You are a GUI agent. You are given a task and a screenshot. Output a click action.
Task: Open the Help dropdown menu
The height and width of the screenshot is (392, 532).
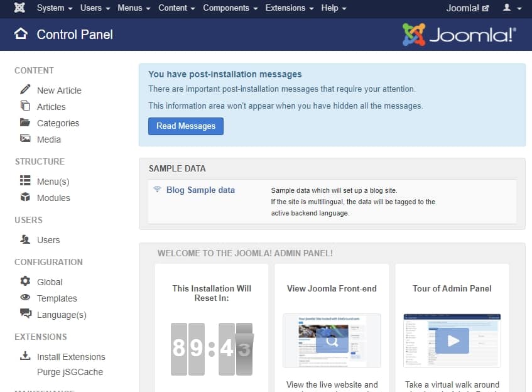[334, 8]
